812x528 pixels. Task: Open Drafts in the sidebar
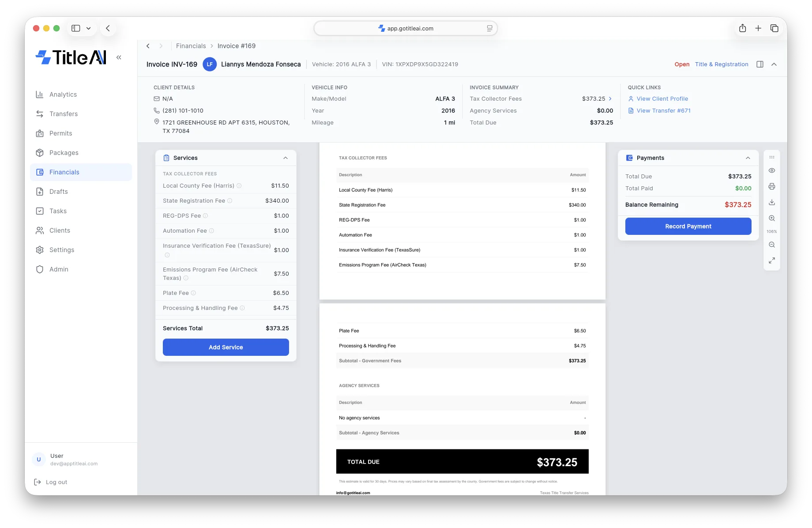(81, 192)
